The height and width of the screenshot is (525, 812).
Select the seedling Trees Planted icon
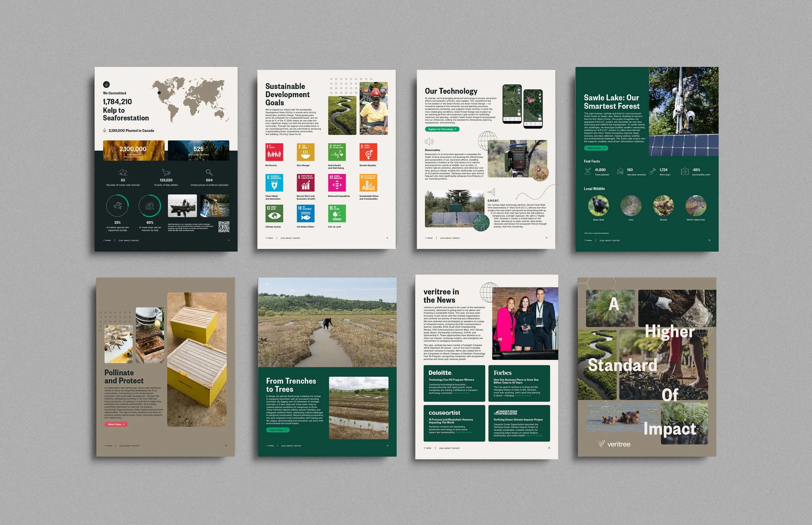pos(588,171)
